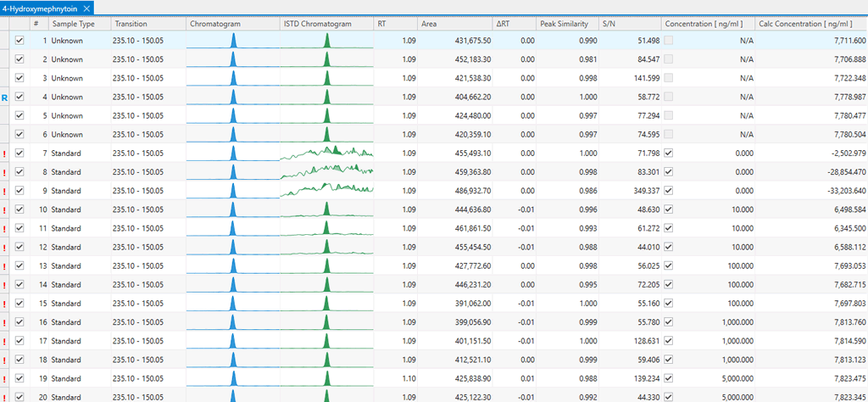Viewport: 868px width, 402px height.
Task: Open the blue chromatogram thumbnail in row 14
Action: (233, 285)
